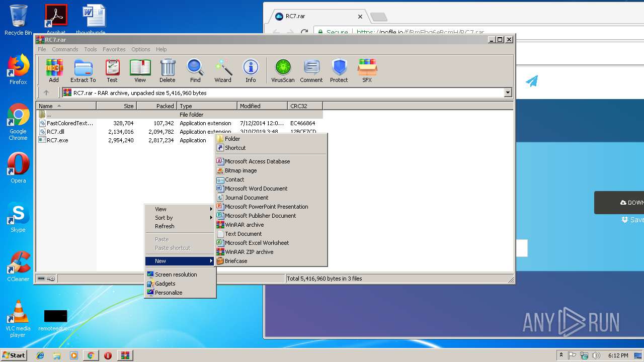This screenshot has width=644, height=362.
Task: Open the Wizard toolbar icon
Action: point(223,71)
